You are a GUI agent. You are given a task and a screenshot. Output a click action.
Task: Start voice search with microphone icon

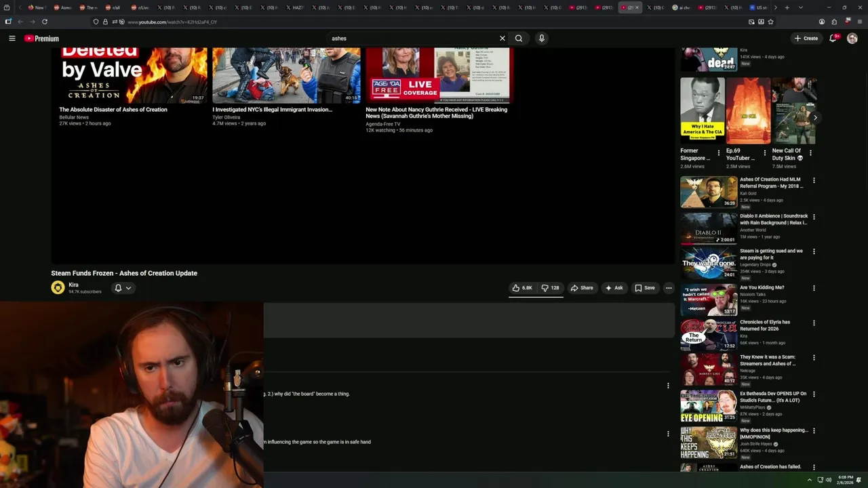(541, 39)
